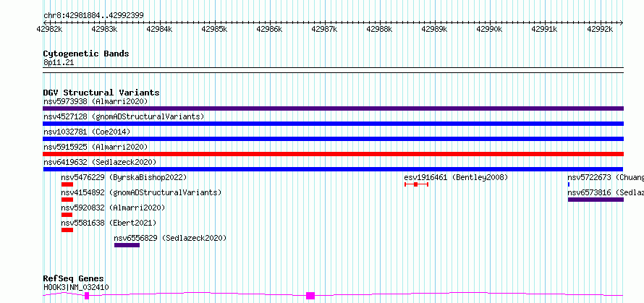Click the 42985k ruler label
This screenshot has width=644, height=303.
click(214, 29)
